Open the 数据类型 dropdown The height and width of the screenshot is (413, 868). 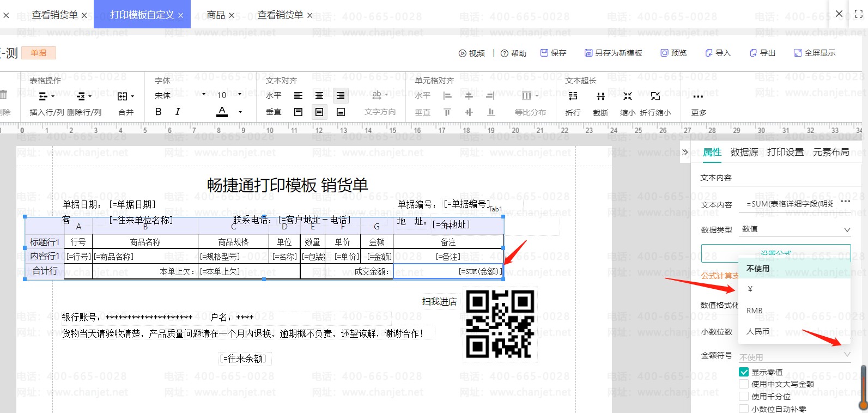pyautogui.click(x=796, y=229)
